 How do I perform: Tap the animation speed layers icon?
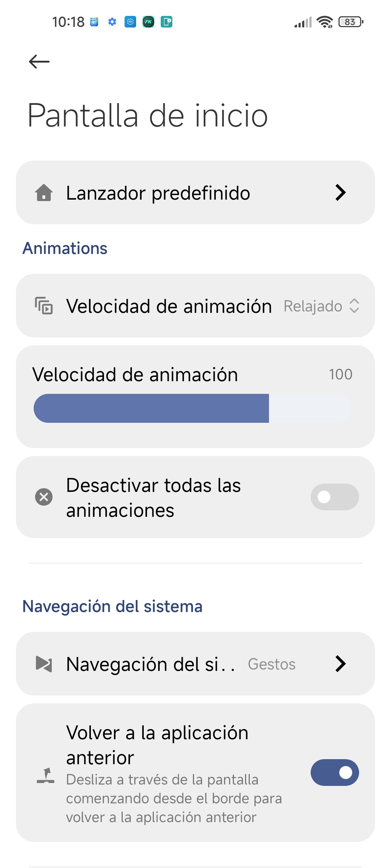[x=44, y=306]
